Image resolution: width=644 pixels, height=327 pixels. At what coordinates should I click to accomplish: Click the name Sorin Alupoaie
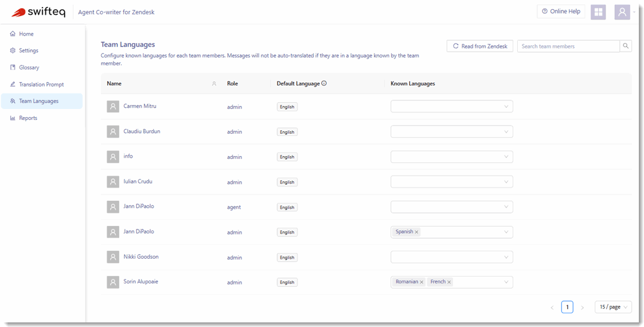tap(141, 282)
